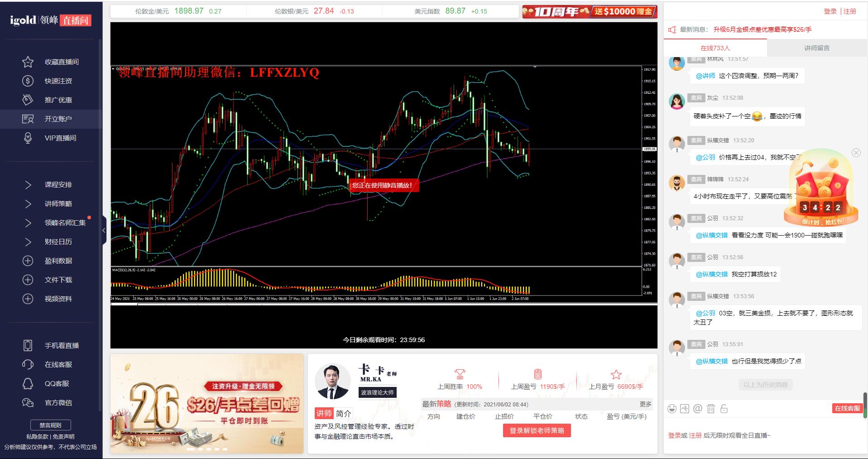This screenshot has width=868, height=459.
Task: Select the 简介 tab under teacher profile
Action: [343, 413]
